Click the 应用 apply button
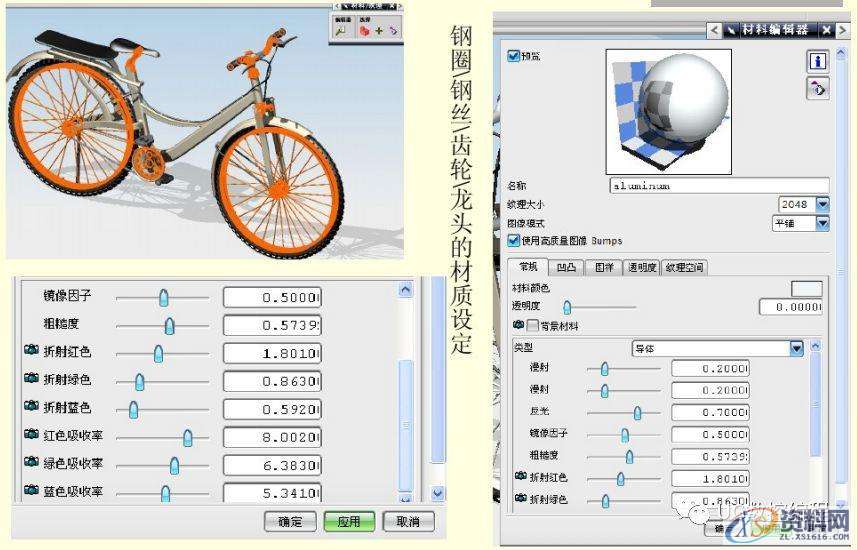 350,521
